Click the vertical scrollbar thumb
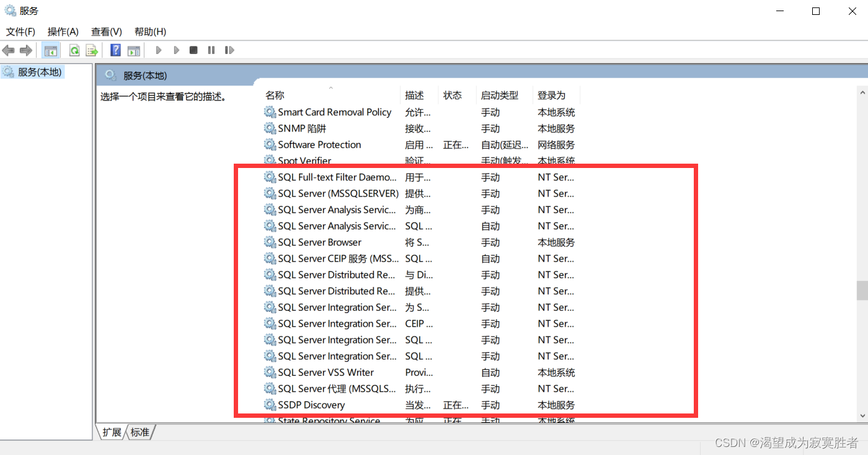Viewport: 868px width, 455px height. click(862, 290)
